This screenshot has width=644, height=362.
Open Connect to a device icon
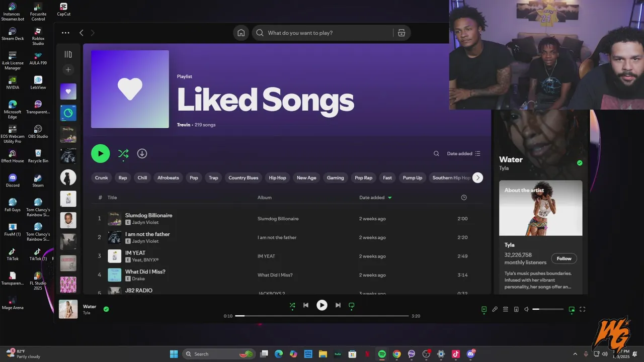pos(516,309)
